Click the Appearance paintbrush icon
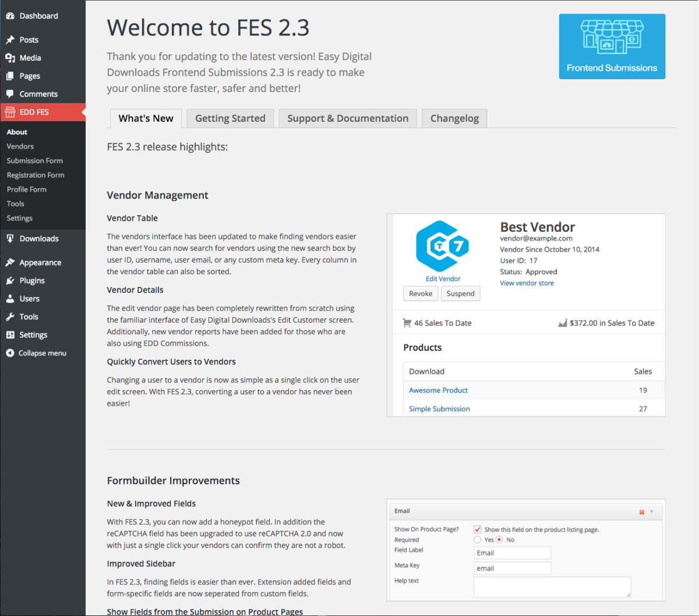Viewport: 699px width, 616px height. tap(10, 263)
